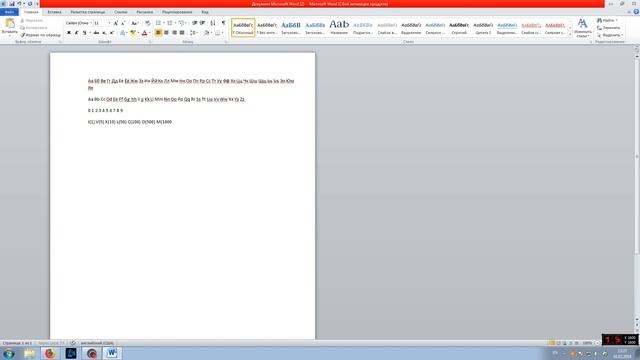Image resolution: width=640 pixels, height=360 pixels.
Task: Click the Multilevel list icon
Action: click(x=182, y=23)
